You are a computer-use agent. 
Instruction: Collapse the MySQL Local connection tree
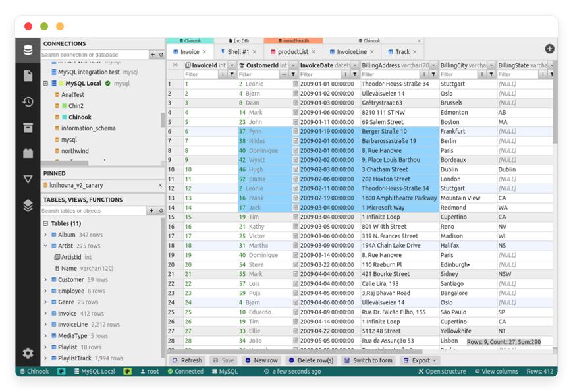(x=45, y=84)
